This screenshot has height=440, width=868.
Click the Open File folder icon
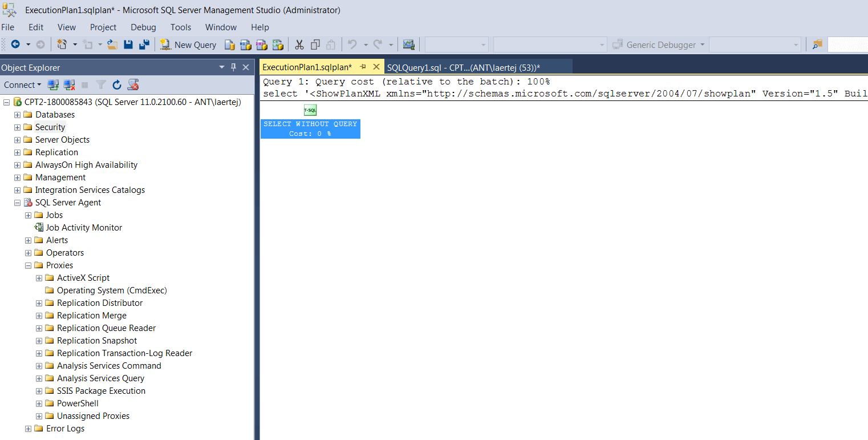pyautogui.click(x=112, y=45)
